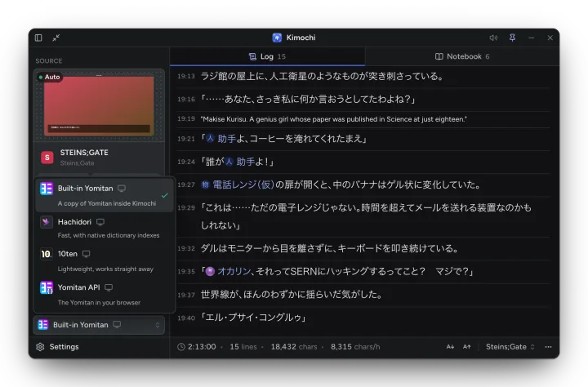Click the 人 tag icon at 19:21
The width and height of the screenshot is (588, 387).
point(211,139)
